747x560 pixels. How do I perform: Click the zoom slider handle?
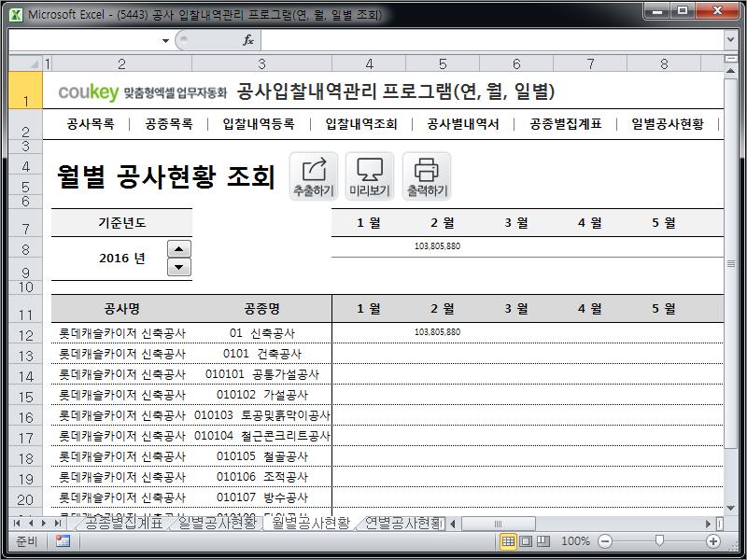coord(659,540)
